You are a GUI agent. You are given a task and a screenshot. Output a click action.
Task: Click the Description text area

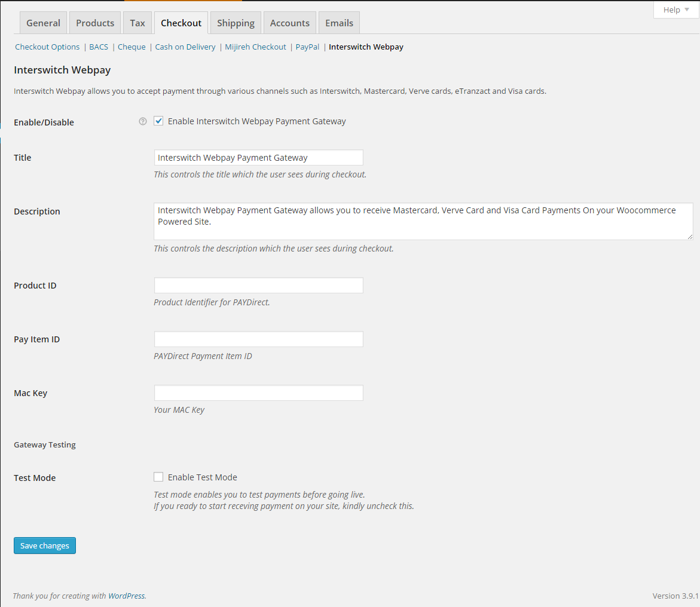click(423, 221)
